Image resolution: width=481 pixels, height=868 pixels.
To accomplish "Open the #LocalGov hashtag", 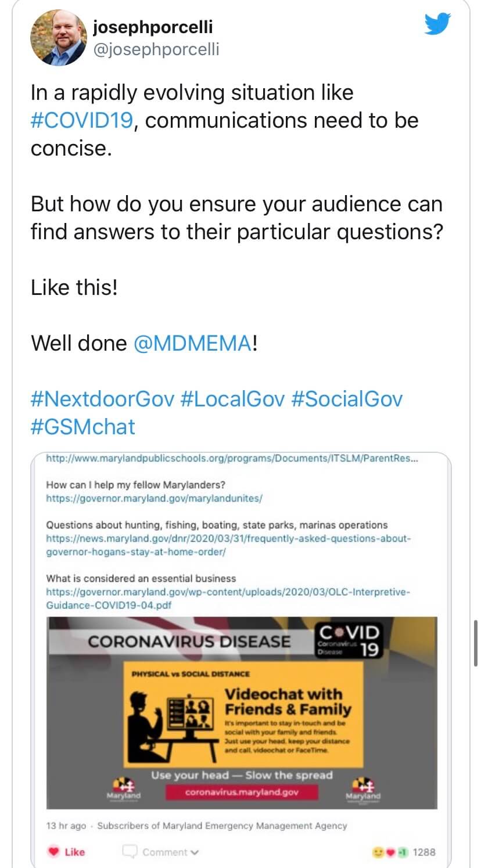I will (233, 399).
